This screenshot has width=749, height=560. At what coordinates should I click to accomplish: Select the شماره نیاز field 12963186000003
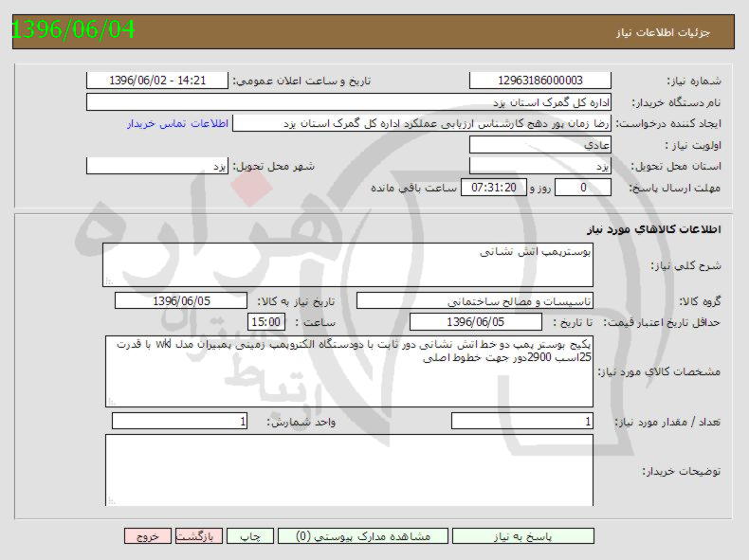tap(540, 81)
